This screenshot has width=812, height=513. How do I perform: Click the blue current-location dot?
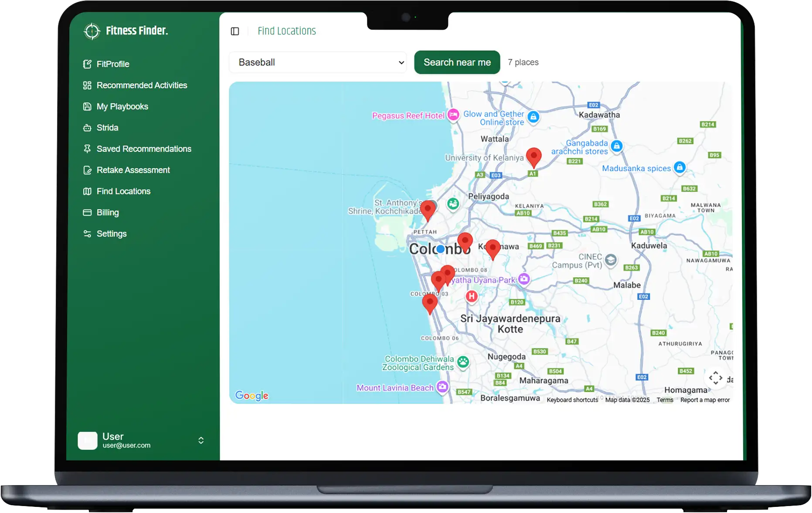click(x=441, y=249)
